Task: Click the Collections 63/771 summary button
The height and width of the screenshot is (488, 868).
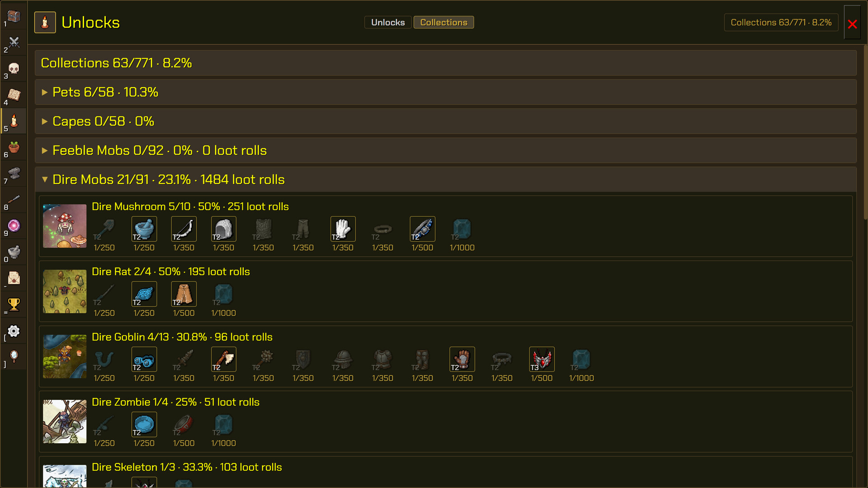Action: click(x=781, y=22)
